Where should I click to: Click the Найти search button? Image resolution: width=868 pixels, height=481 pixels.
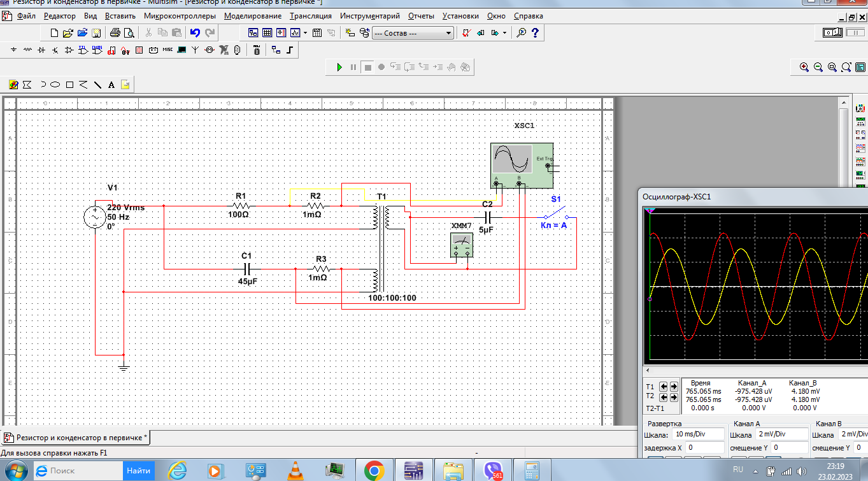pyautogui.click(x=138, y=471)
